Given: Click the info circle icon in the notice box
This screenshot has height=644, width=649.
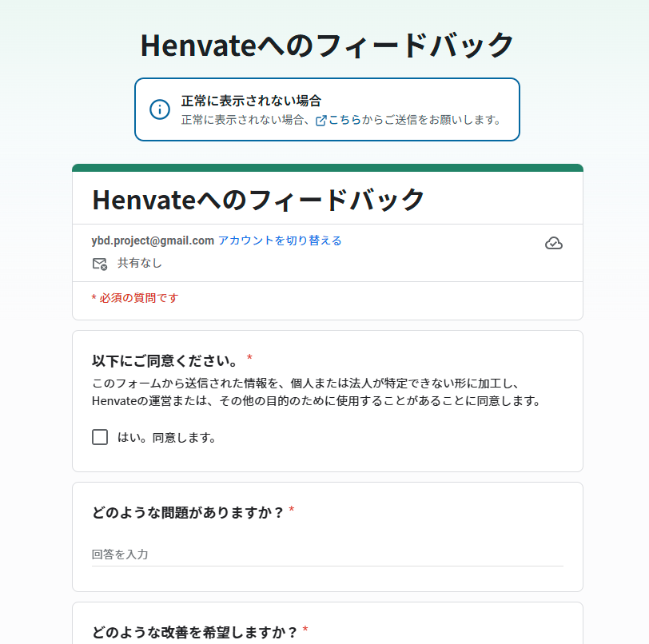Looking at the screenshot, I should tap(160, 109).
